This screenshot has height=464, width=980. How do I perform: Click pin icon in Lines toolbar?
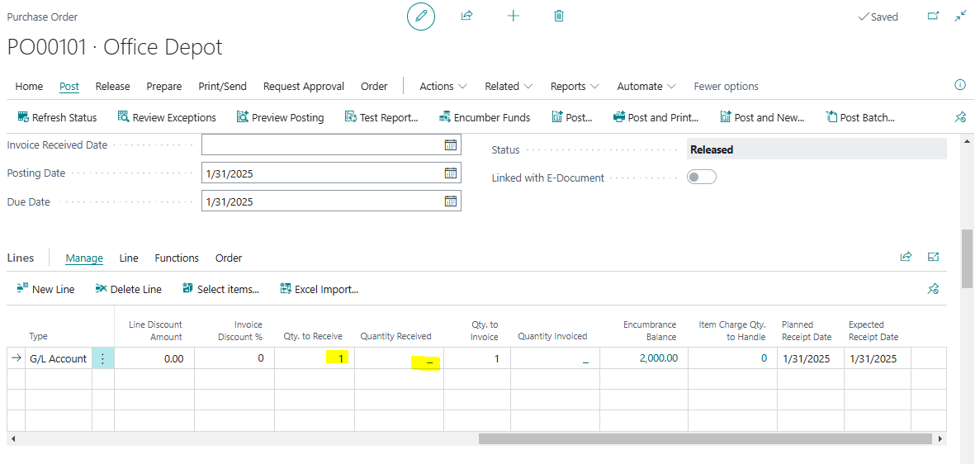(933, 289)
